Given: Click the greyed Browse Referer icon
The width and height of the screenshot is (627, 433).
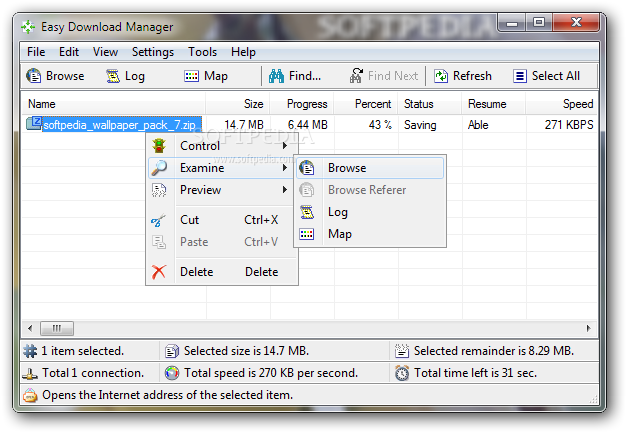Looking at the screenshot, I should (307, 190).
